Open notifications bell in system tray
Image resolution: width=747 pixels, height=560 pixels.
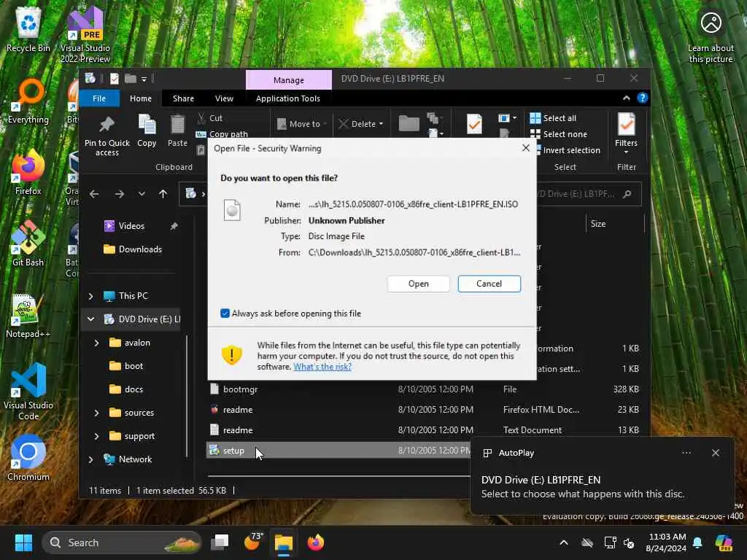coord(697,542)
